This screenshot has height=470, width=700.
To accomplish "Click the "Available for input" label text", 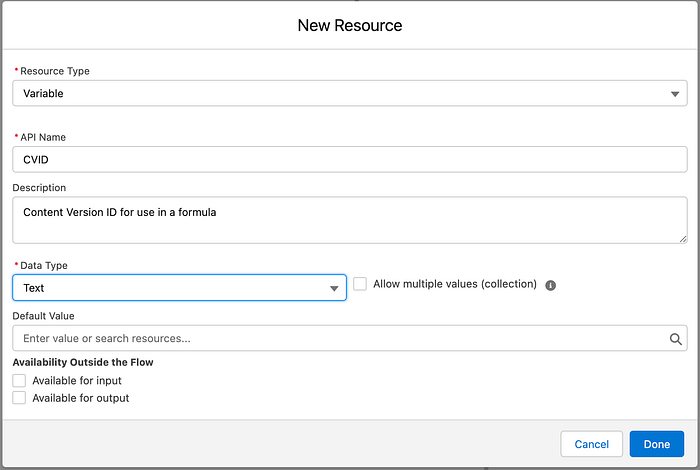I will coord(77,381).
